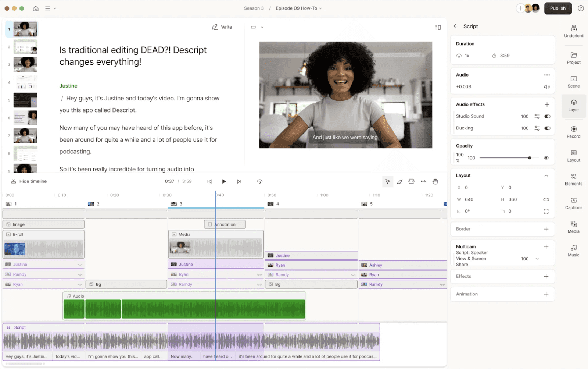The height and width of the screenshot is (369, 588).
Task: Disable the Ducking effect toggle
Action: tap(547, 128)
